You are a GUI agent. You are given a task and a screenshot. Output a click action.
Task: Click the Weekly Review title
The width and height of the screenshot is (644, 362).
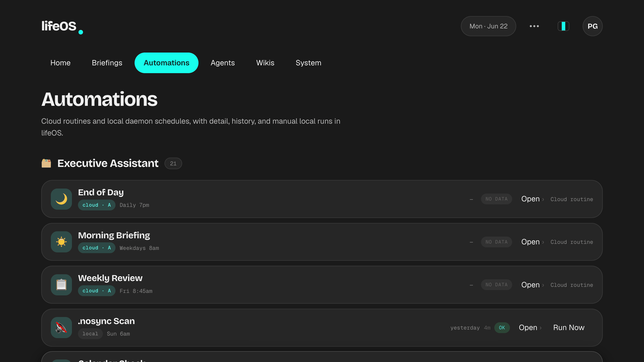pyautogui.click(x=110, y=278)
